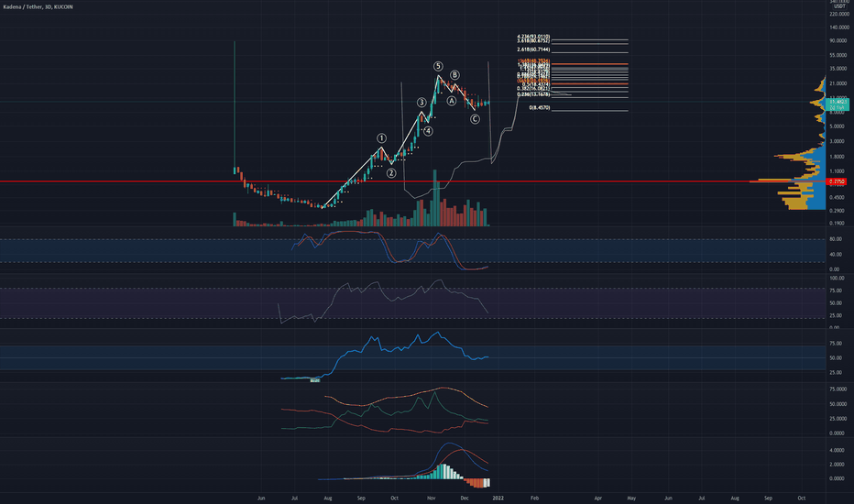Click the 2.0000 MACD axis label
This screenshot has height=504, width=854.
point(838,465)
